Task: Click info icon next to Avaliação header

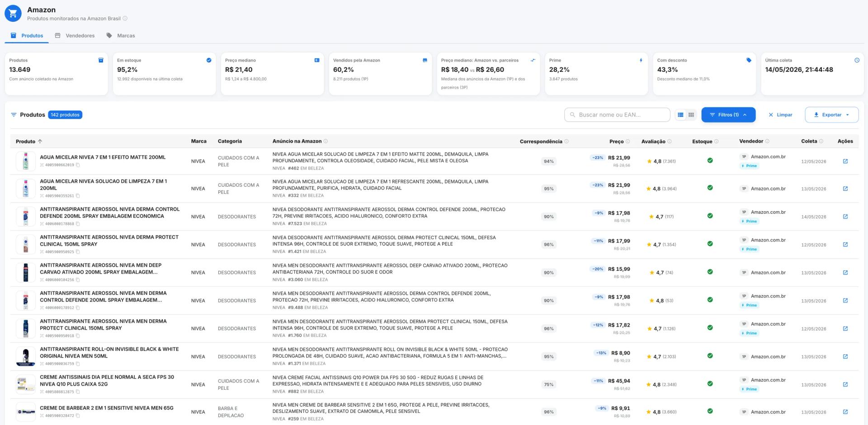Action: pos(670,142)
